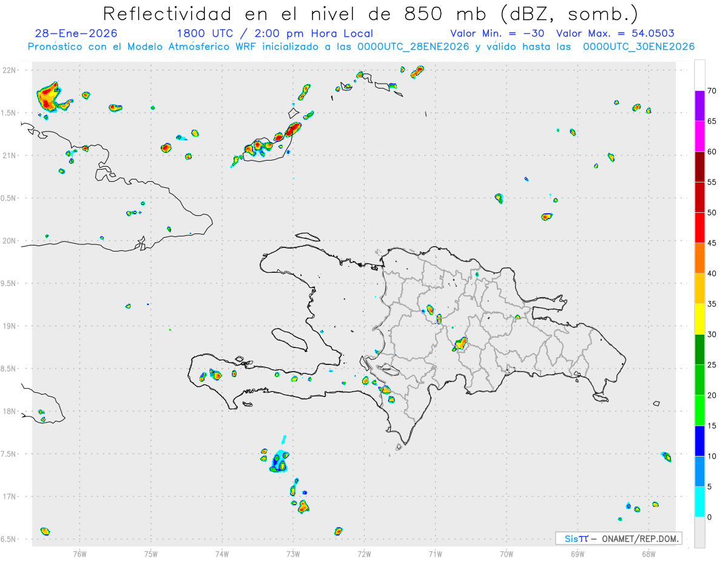Screen dimensions: 728x562
Task: Click the '69W' longitude axis label
Action: (578, 554)
